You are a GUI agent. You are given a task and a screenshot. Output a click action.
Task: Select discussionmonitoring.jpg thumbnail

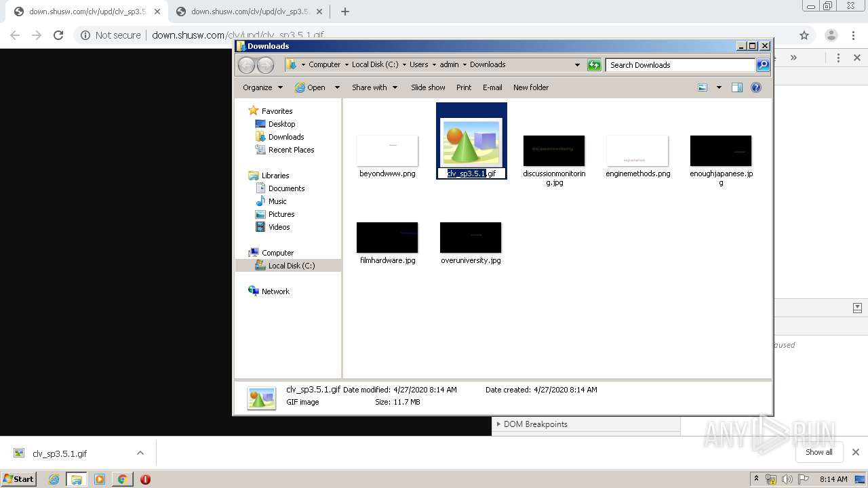(x=554, y=150)
